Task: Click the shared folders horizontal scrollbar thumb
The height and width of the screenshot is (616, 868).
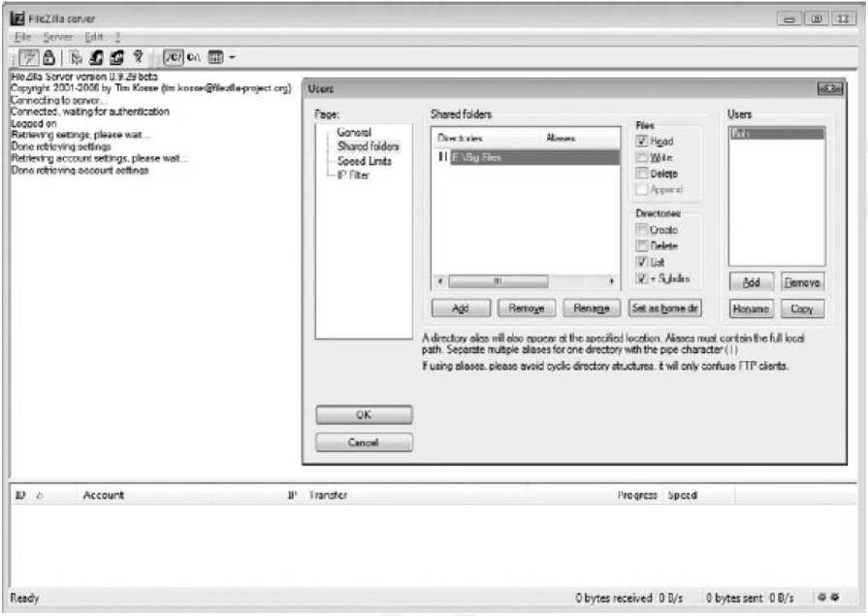Action: point(498,281)
